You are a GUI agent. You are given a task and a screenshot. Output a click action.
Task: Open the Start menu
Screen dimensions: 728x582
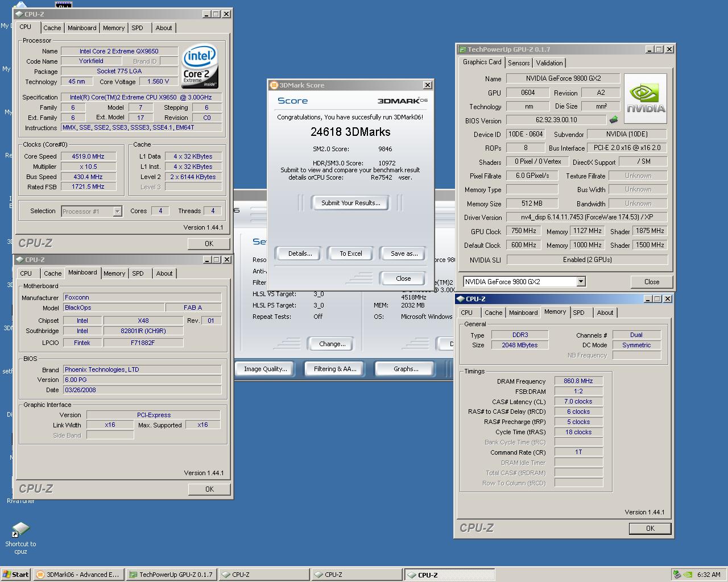[15, 575]
